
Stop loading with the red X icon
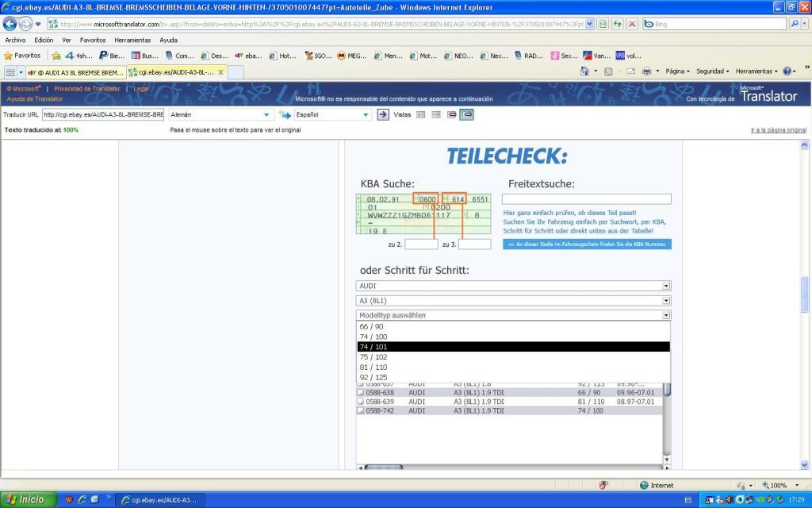(632, 24)
